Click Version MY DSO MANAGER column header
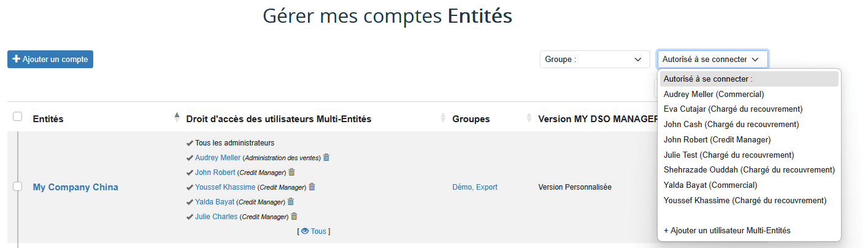 click(598, 119)
